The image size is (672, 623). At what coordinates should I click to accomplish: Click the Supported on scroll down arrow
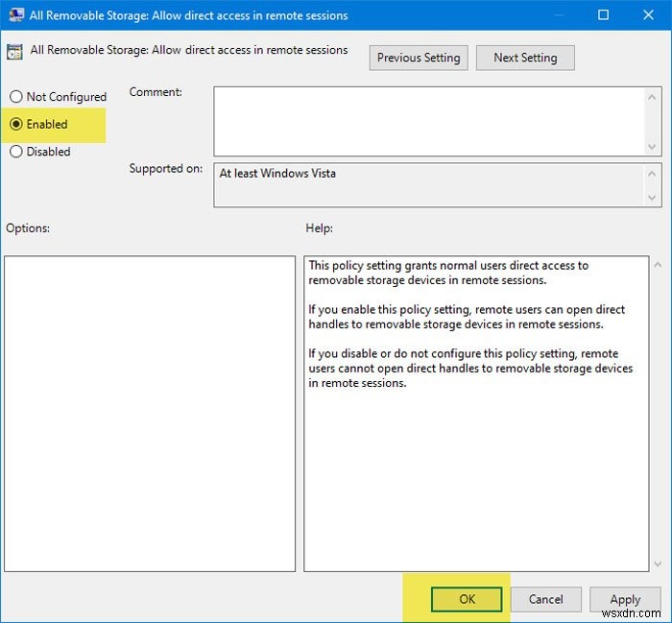point(653,197)
